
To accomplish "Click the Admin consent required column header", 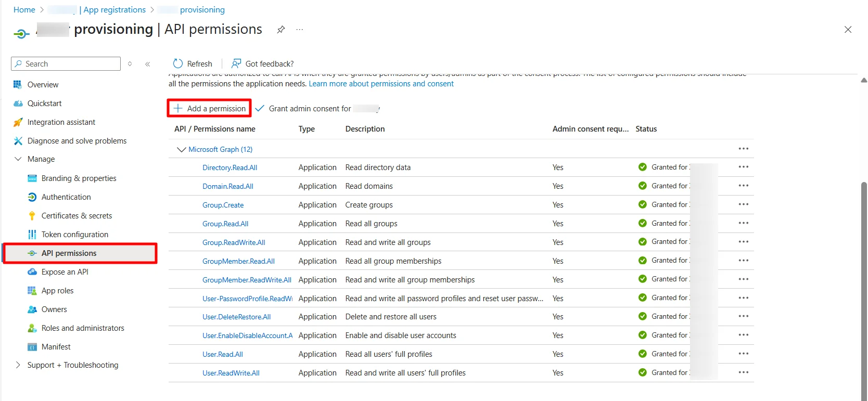I will coord(591,129).
